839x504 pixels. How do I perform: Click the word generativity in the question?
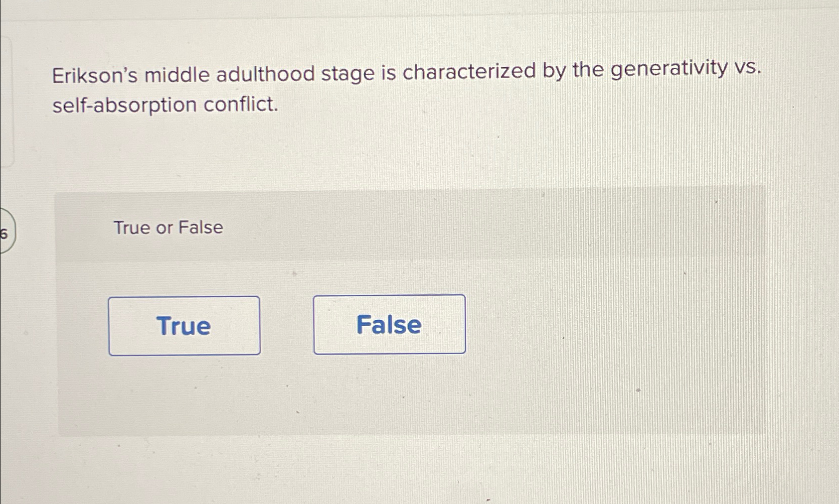click(668, 71)
